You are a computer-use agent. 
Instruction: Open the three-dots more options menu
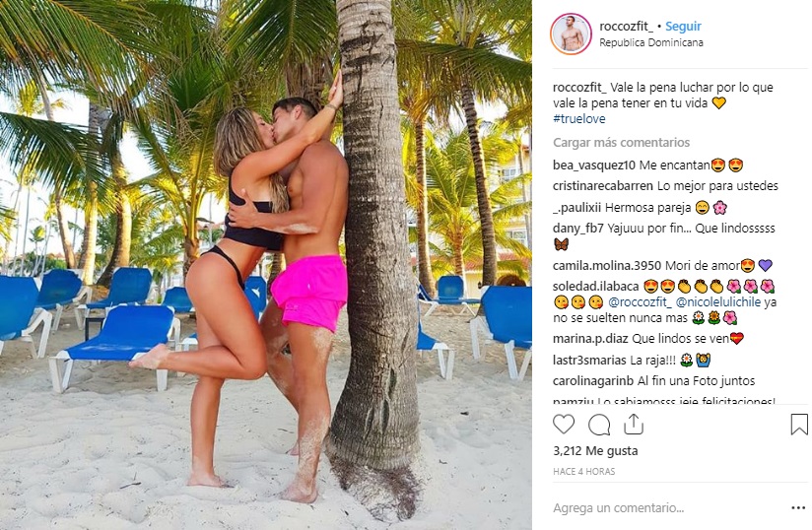[798, 507]
